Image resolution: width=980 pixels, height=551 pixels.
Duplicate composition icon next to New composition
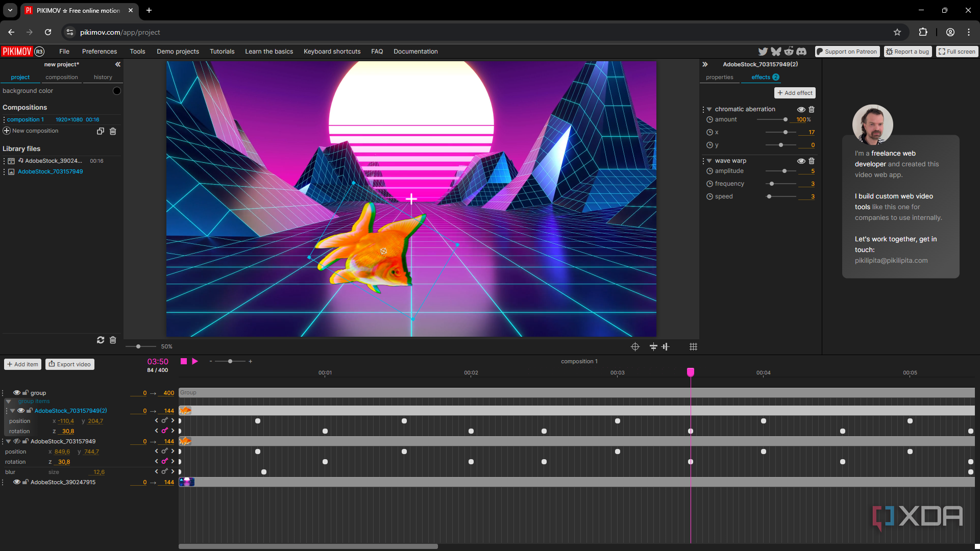(101, 131)
